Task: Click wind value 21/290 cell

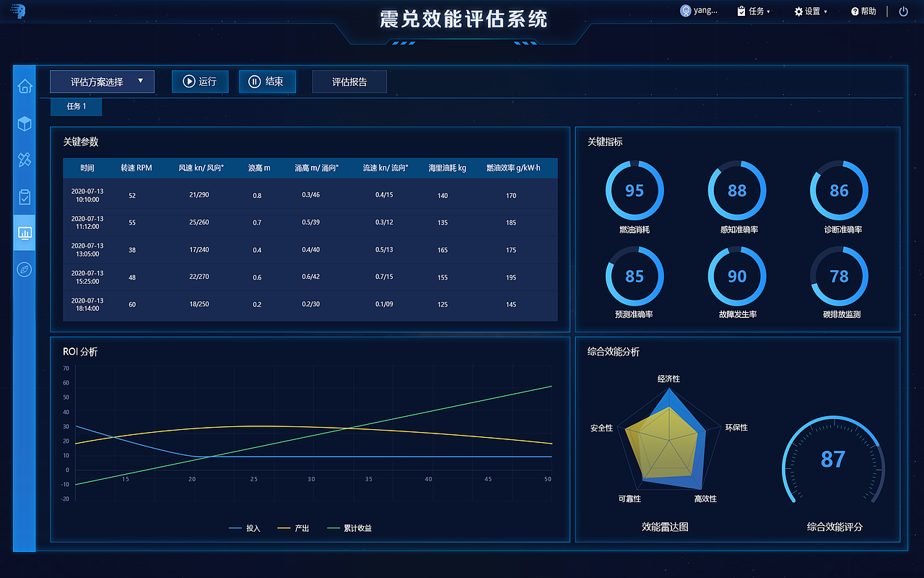Action: coord(199,195)
